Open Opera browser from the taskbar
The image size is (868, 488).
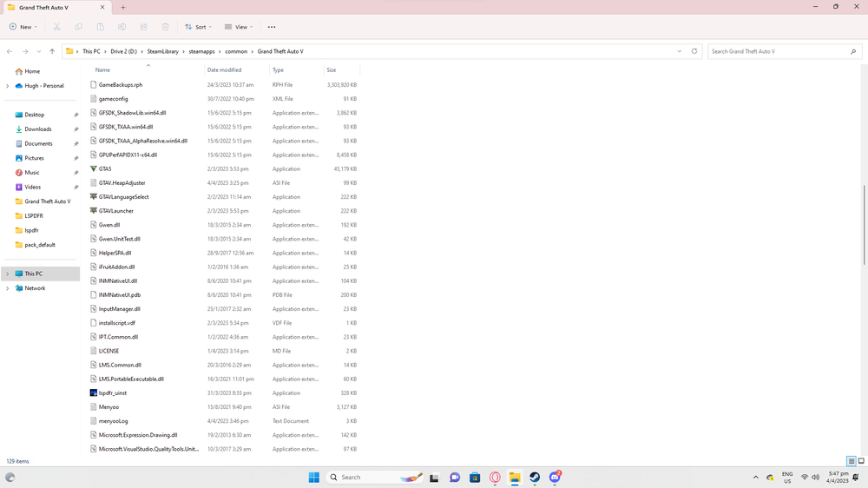[x=495, y=477]
